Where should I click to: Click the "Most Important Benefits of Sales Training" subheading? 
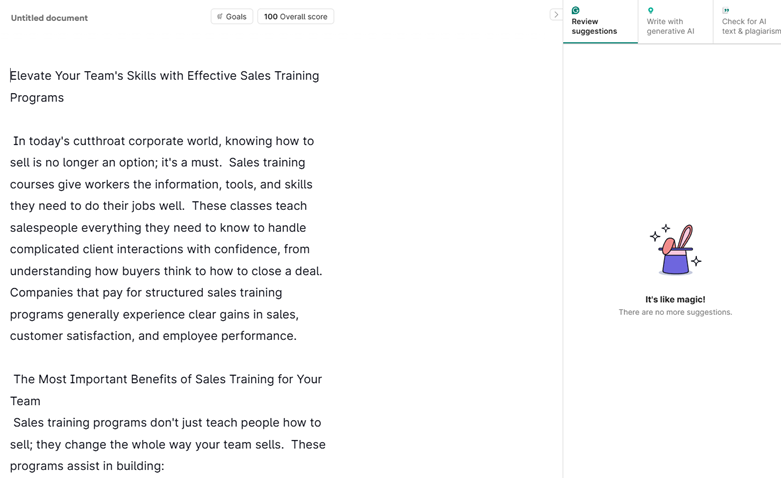pyautogui.click(x=167, y=379)
